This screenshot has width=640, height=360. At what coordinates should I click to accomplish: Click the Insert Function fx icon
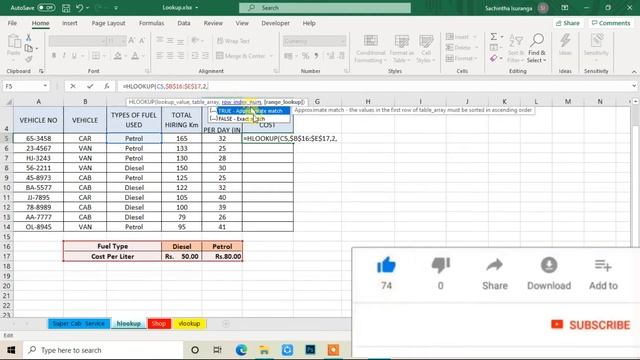point(107,86)
